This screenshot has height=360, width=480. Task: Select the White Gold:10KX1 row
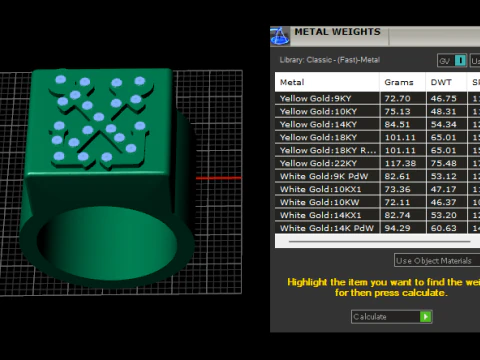(x=377, y=190)
